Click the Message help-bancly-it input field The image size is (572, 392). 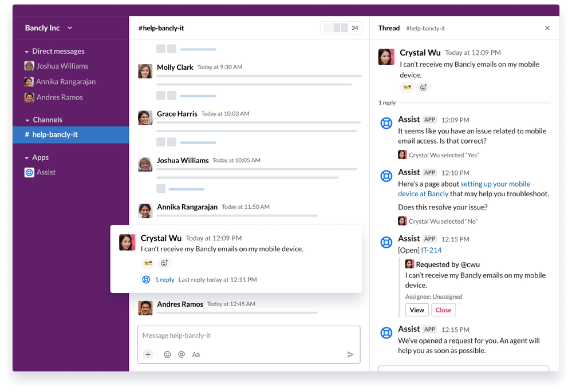[249, 335]
